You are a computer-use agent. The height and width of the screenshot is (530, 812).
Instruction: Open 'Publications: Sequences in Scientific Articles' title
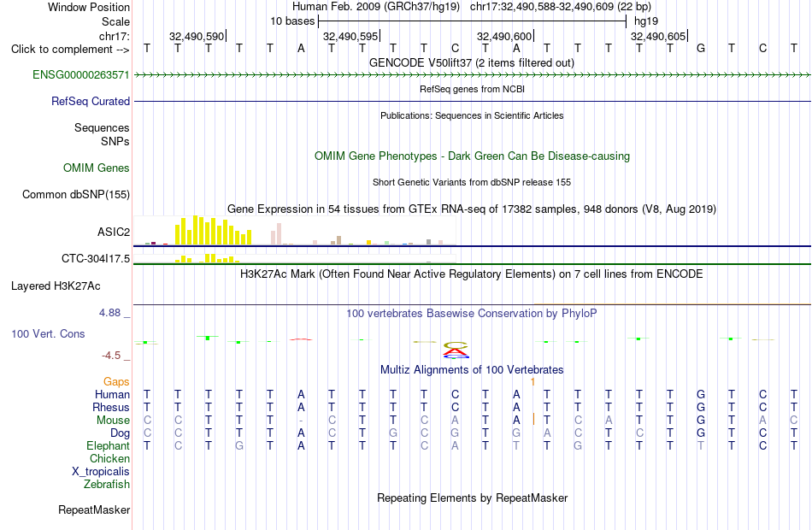[472, 115]
